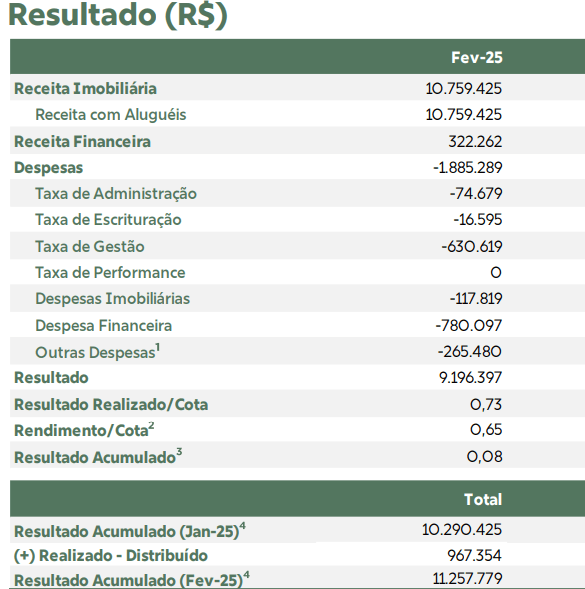This screenshot has height=589, width=585.
Task: Click the Receita com Aluguéis value 10.759.425
Action: tap(464, 115)
